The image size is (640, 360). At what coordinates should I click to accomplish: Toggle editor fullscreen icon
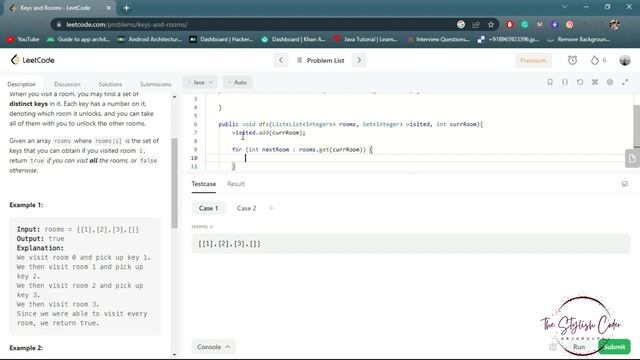[625, 82]
